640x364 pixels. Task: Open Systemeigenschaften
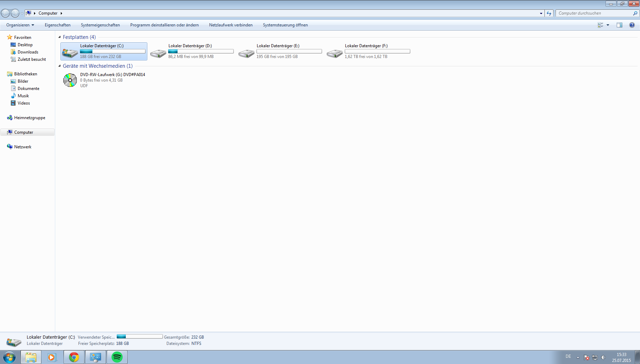click(x=100, y=25)
